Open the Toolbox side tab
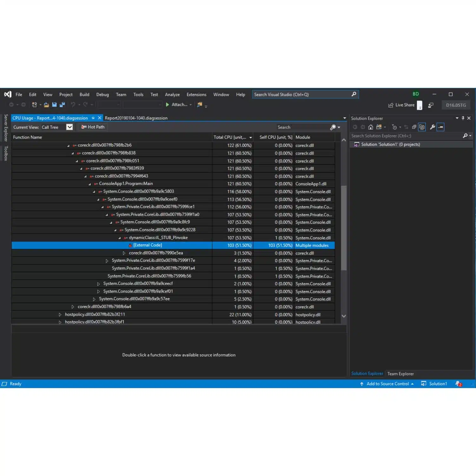The height and width of the screenshot is (476, 476). pos(6,153)
